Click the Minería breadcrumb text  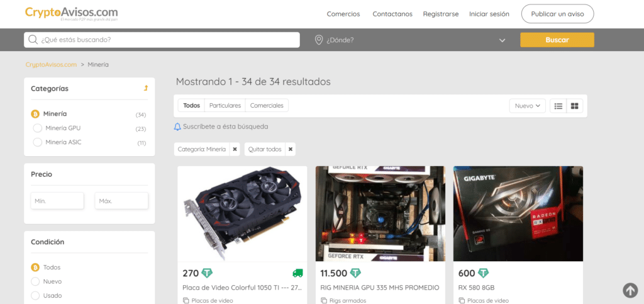point(98,64)
